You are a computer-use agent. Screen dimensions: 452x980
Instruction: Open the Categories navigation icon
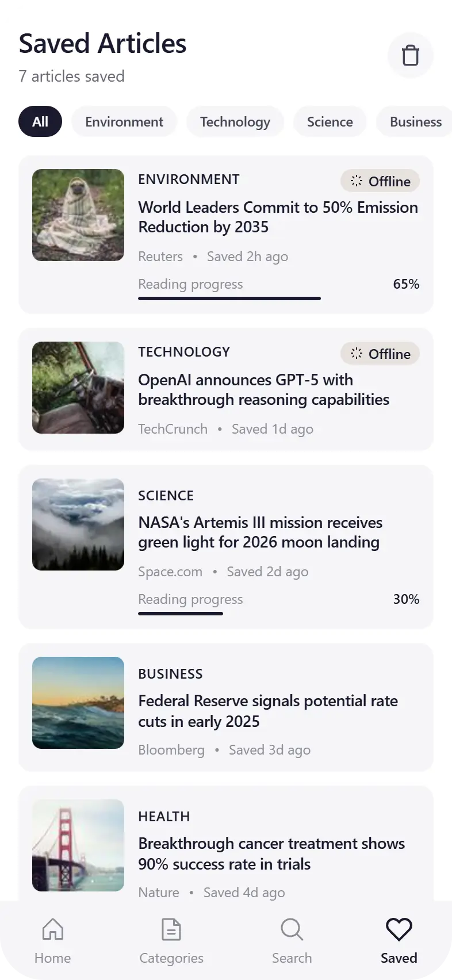171,929
